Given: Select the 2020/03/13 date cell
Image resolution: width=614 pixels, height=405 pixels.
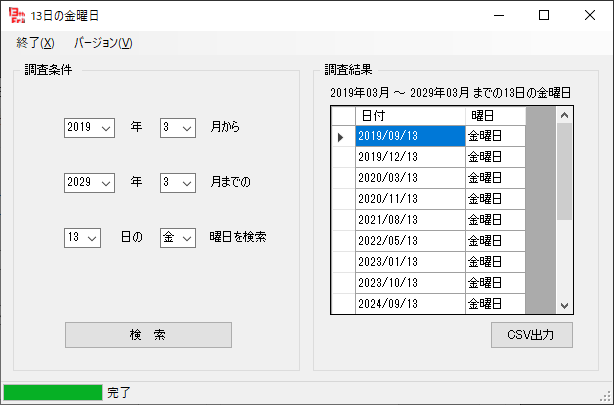Looking at the screenshot, I should [410, 178].
